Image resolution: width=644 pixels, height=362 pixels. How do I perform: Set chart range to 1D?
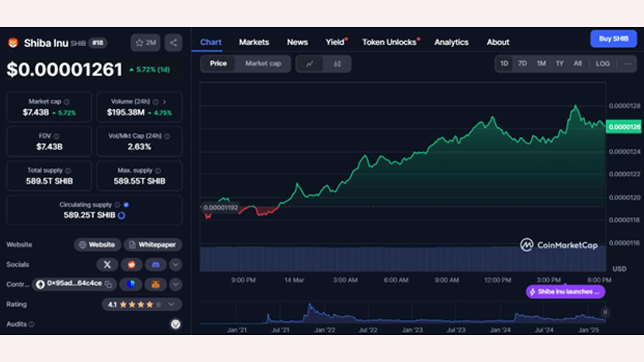click(x=504, y=64)
